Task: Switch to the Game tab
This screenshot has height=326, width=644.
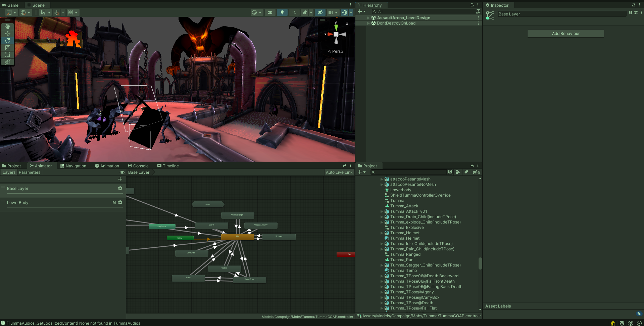Action: point(10,5)
